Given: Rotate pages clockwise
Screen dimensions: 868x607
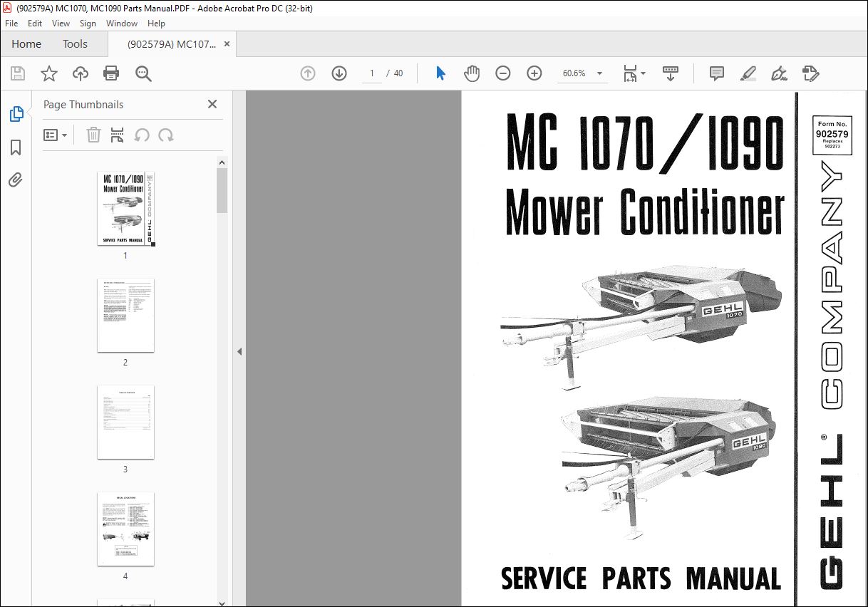Looking at the screenshot, I should (x=166, y=135).
